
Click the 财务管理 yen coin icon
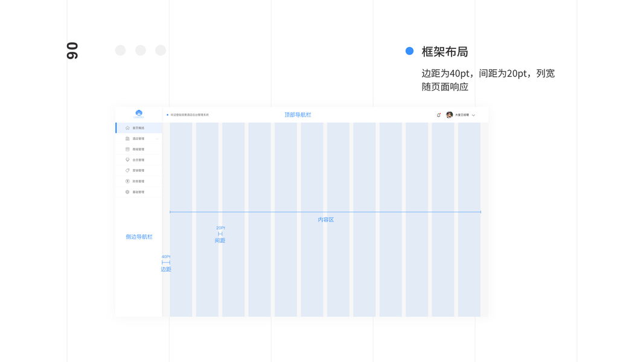[127, 181]
